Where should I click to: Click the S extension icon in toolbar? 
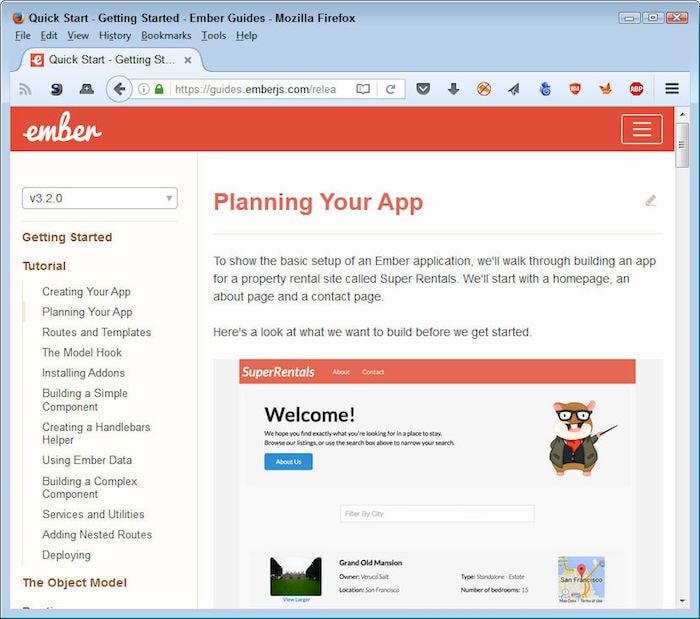click(x=57, y=89)
